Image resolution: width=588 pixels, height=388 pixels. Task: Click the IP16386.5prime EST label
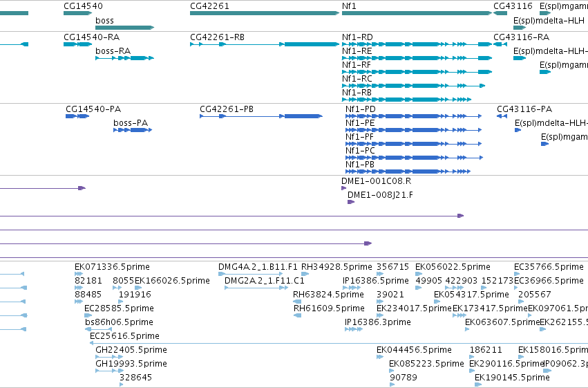(376, 281)
